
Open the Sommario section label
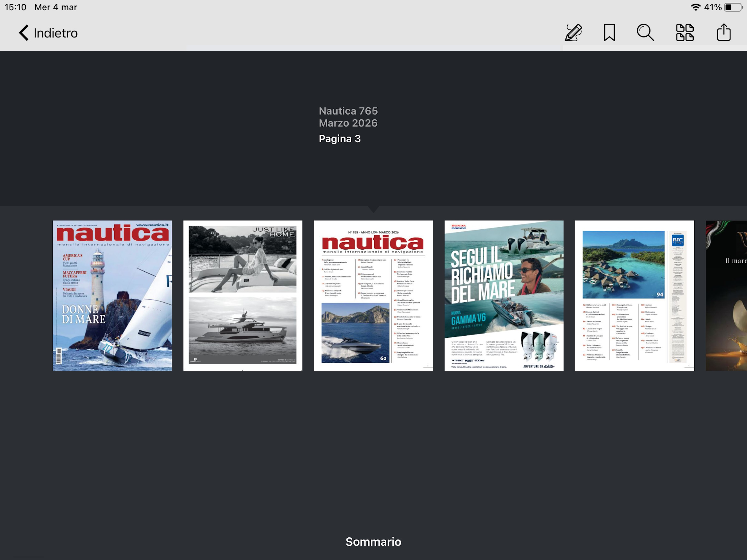coord(373,541)
